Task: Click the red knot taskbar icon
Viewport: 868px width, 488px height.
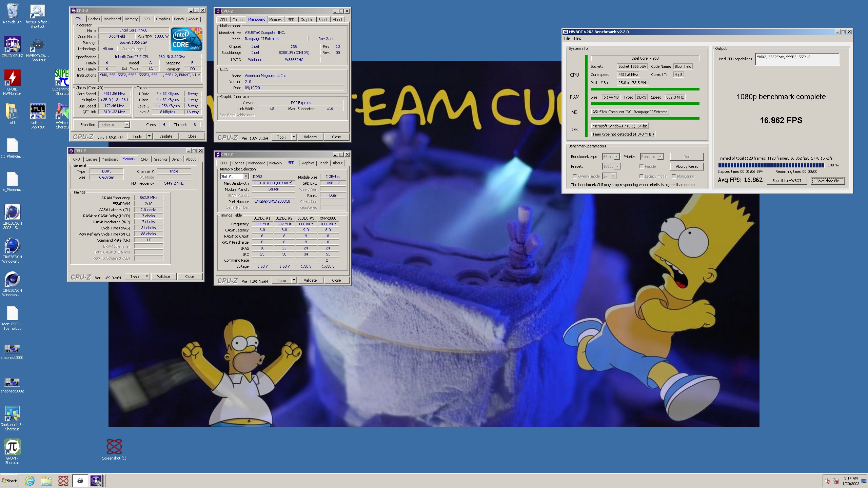Action: pos(63,481)
